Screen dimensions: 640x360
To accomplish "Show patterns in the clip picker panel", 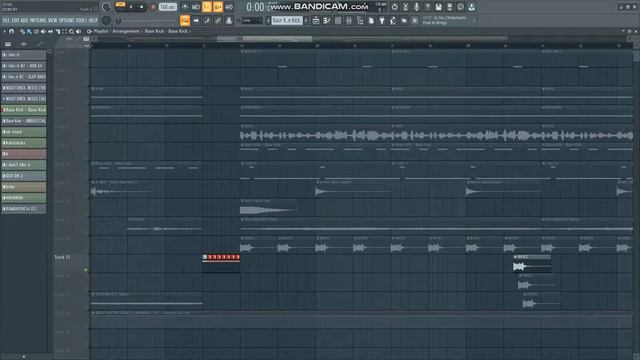I will point(8,44).
